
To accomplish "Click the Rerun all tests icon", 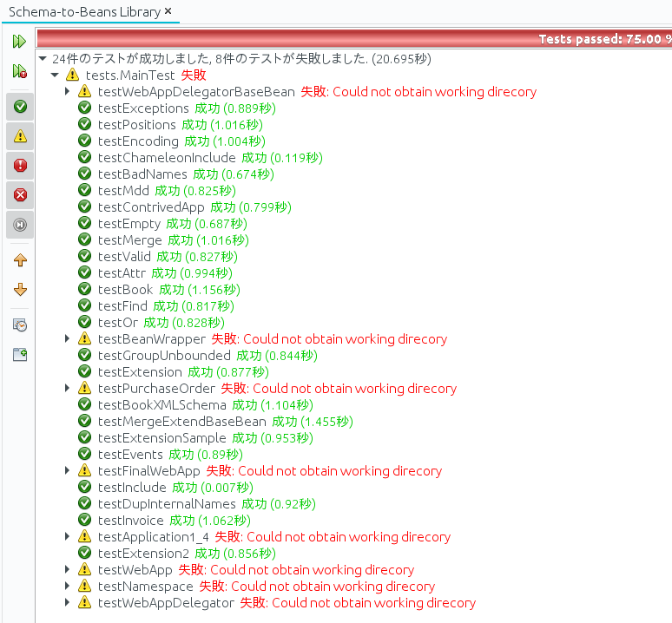I will pyautogui.click(x=19, y=42).
